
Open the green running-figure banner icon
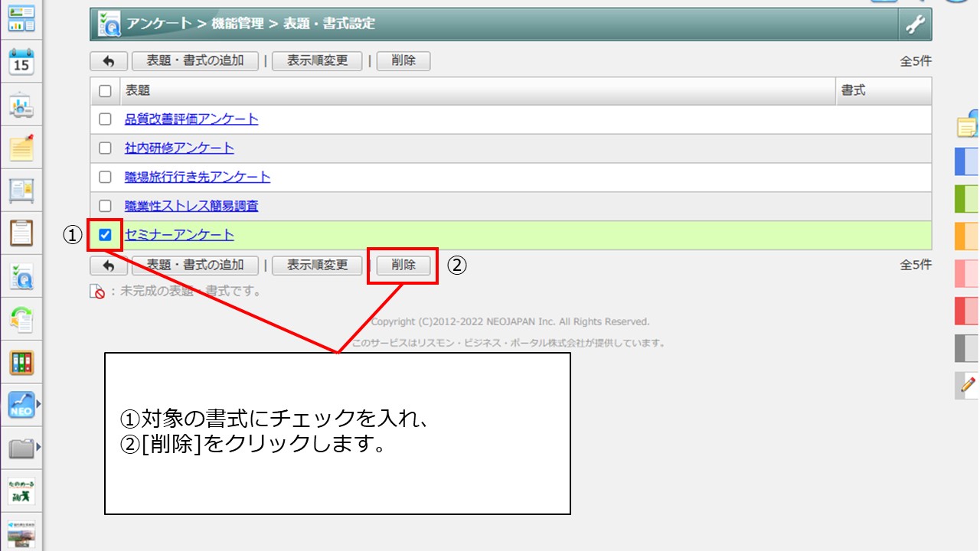pyautogui.click(x=21, y=491)
